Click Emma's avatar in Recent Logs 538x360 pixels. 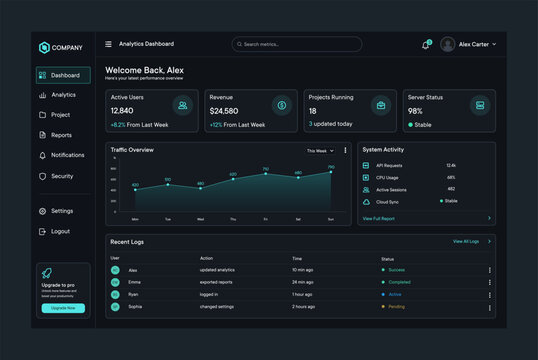[x=115, y=282]
